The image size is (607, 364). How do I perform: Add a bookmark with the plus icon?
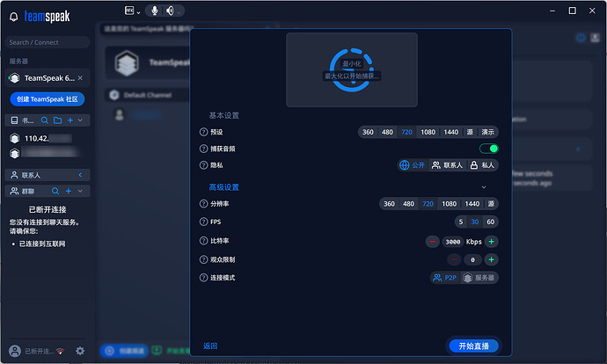tap(70, 120)
